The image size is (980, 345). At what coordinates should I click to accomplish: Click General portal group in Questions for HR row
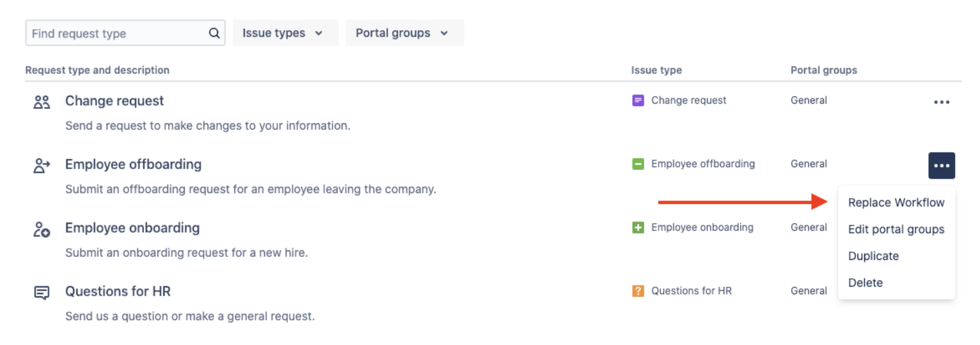(x=809, y=291)
